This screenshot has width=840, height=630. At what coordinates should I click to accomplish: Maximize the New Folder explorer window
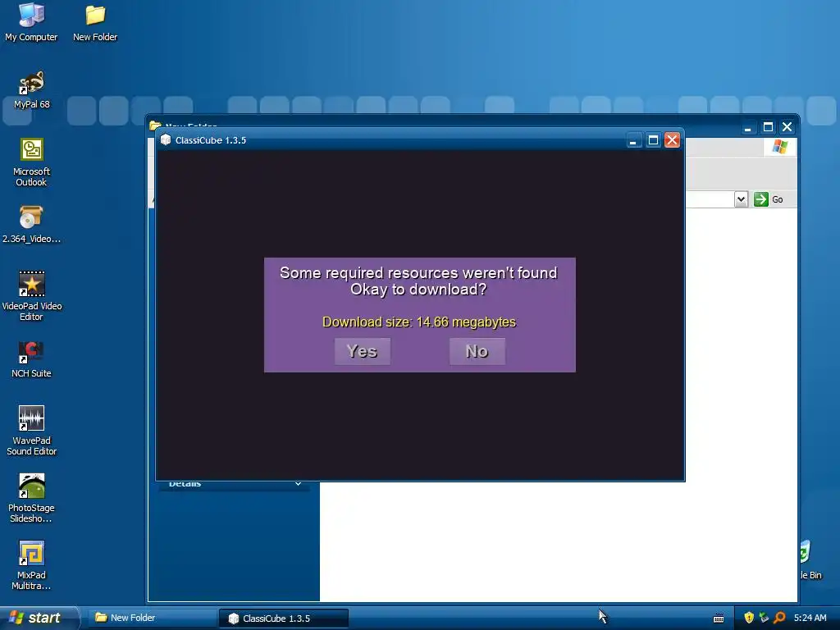tap(768, 127)
